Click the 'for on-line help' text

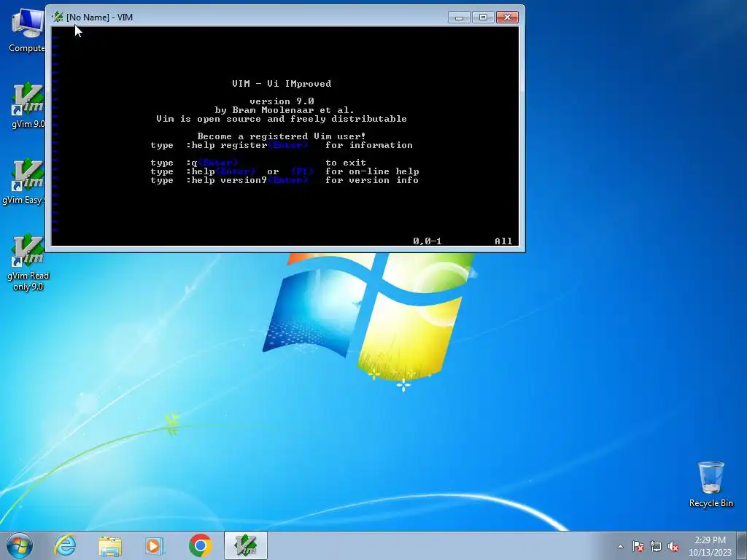(x=372, y=171)
